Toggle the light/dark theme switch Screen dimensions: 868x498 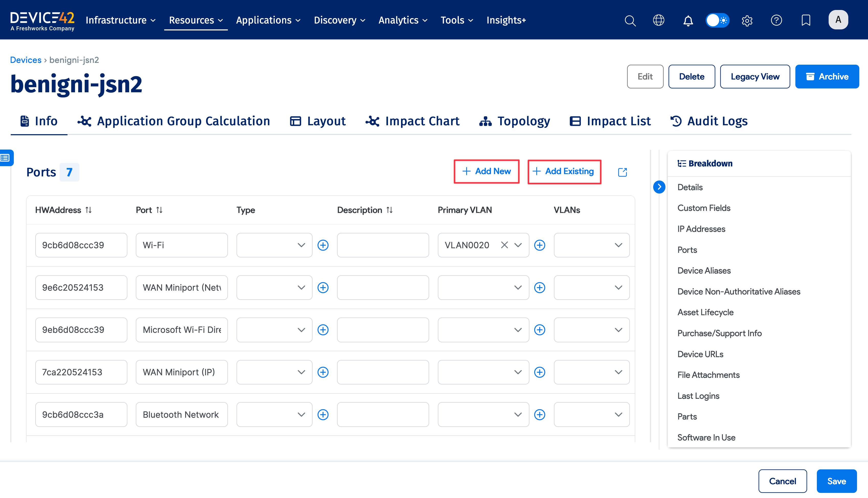point(717,20)
